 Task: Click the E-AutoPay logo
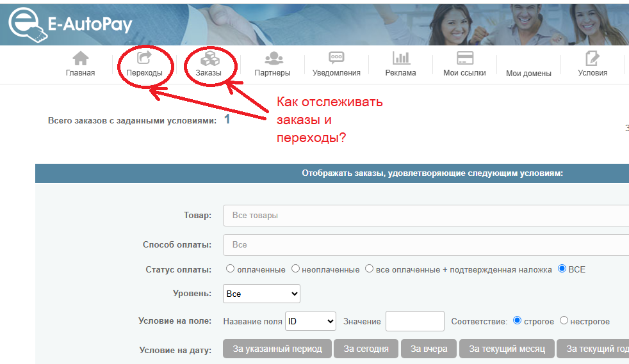pyautogui.click(x=70, y=24)
